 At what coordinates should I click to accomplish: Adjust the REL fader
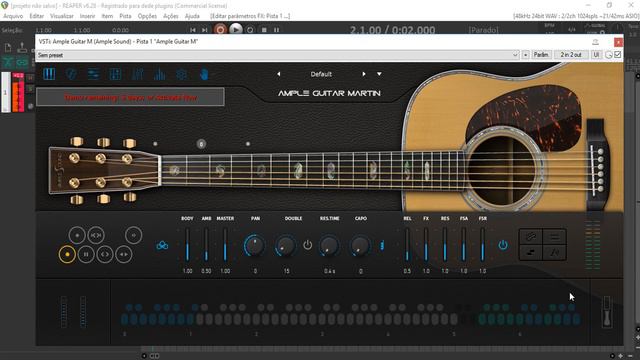click(407, 245)
